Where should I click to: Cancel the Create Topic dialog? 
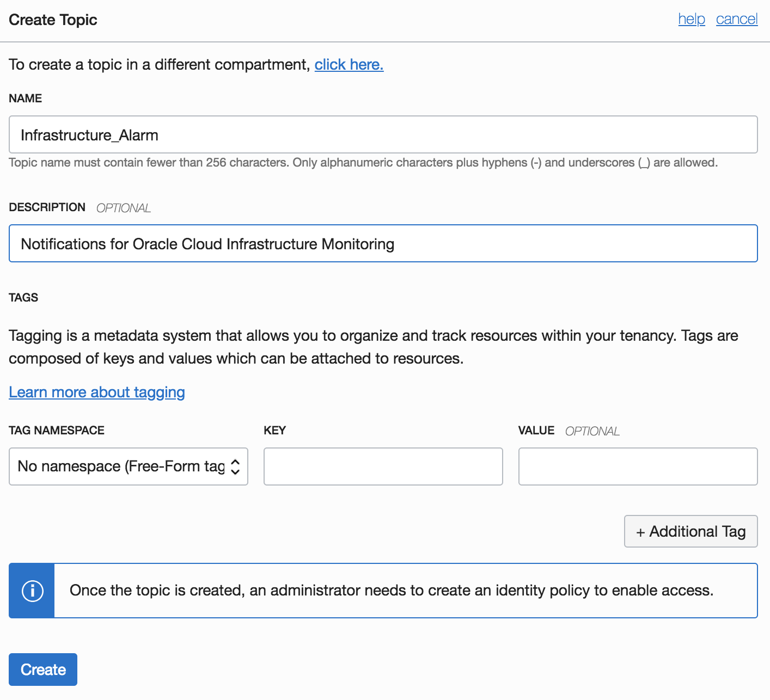pyautogui.click(x=736, y=19)
